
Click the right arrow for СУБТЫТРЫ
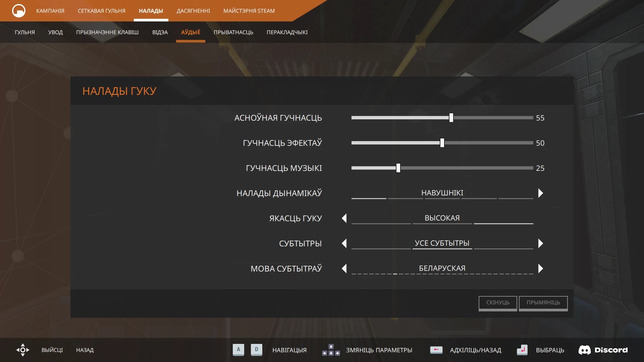[540, 243]
